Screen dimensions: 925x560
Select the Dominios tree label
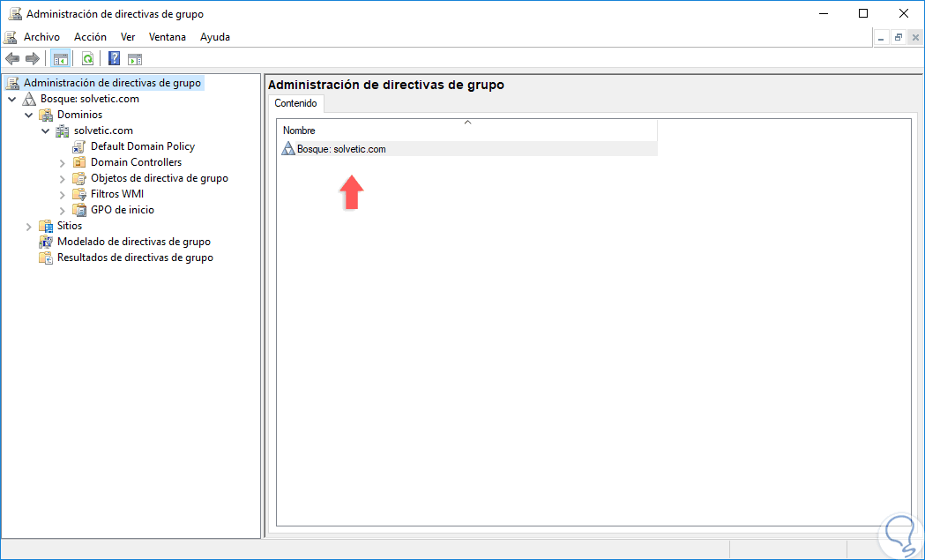pyautogui.click(x=79, y=115)
